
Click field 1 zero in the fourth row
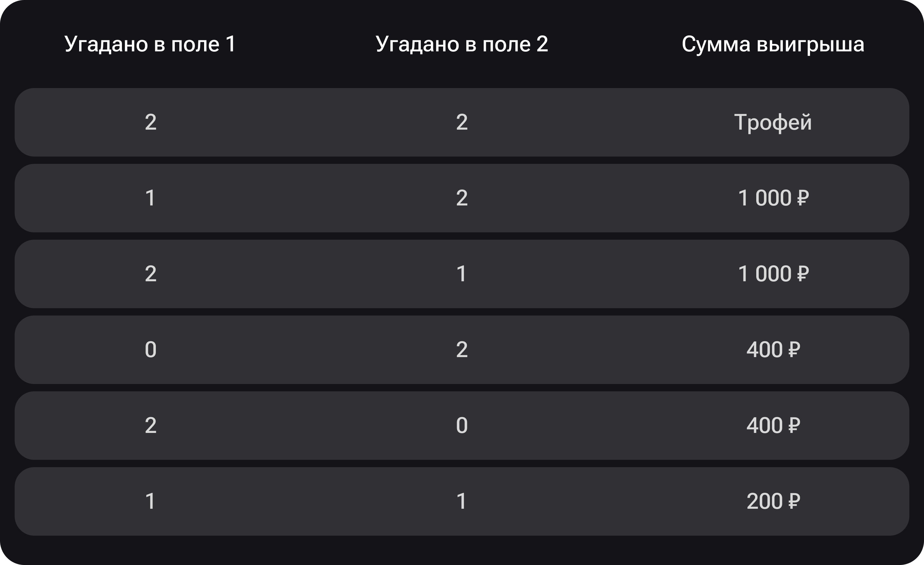click(x=150, y=350)
